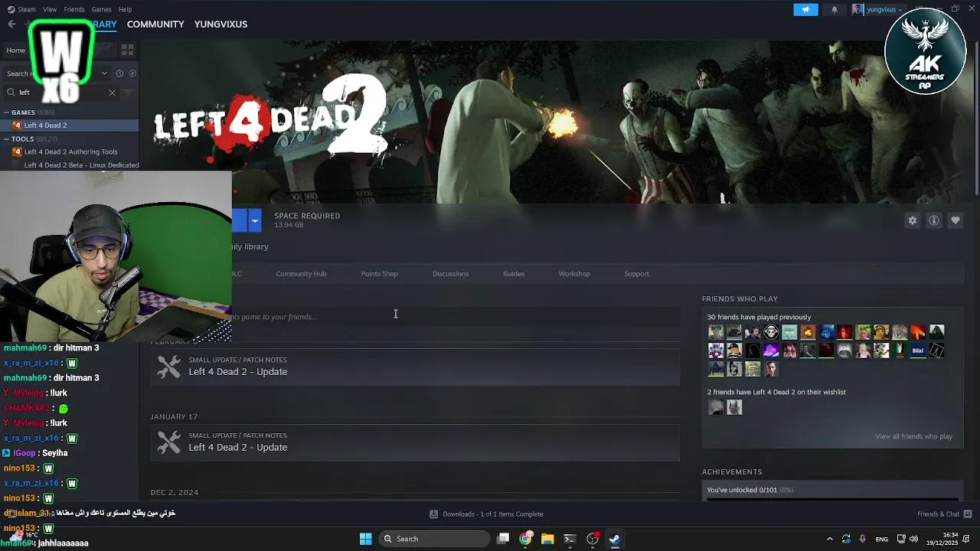Screen dimensions: 980x551
Task: Select Left 4 Dead 2 Beta - Linux Dedicated
Action: tap(75, 165)
